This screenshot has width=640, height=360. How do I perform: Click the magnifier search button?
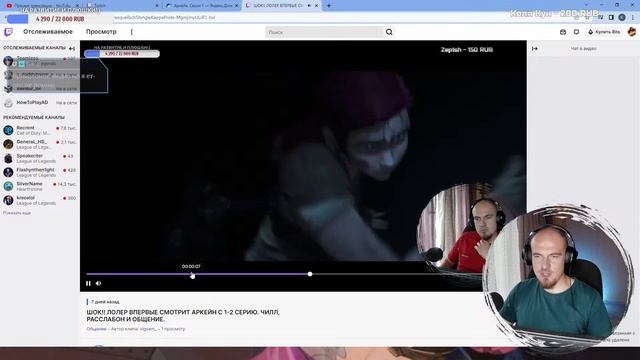pos(389,32)
